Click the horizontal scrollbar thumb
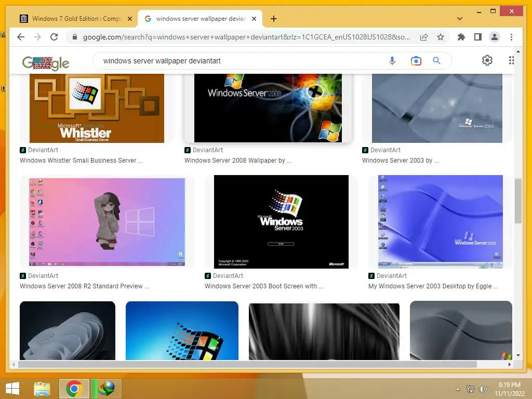This screenshot has height=399, width=532. click(247, 364)
